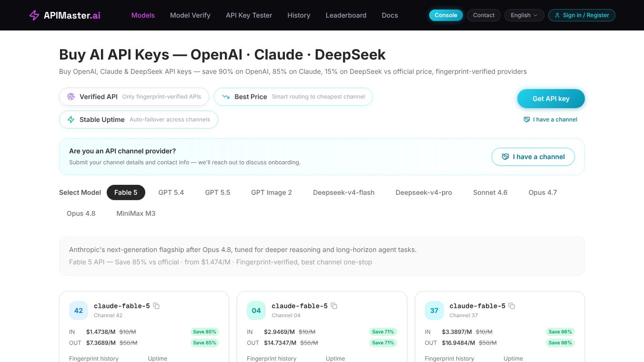Open the English language dropdown
644x362 pixels.
point(524,15)
